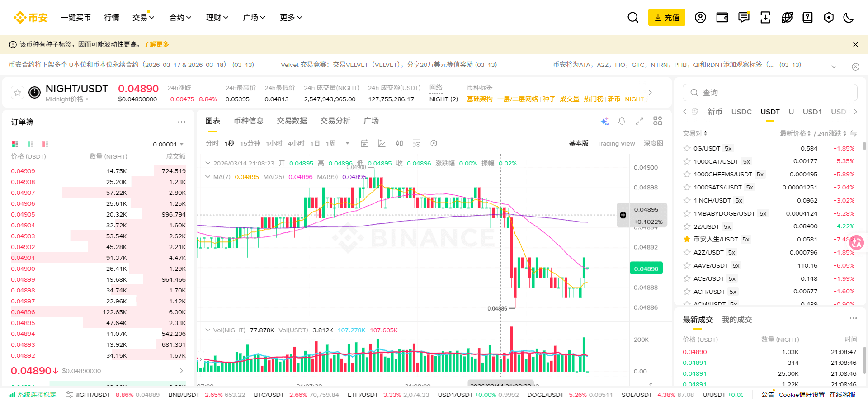The width and height of the screenshot is (868, 401).
Task: Open the help question icon
Action: click(x=807, y=18)
